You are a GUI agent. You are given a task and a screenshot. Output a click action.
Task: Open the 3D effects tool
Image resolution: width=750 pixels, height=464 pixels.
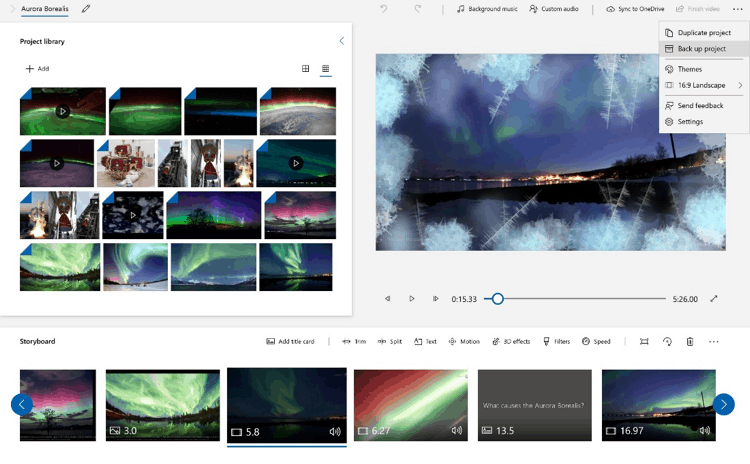510,342
